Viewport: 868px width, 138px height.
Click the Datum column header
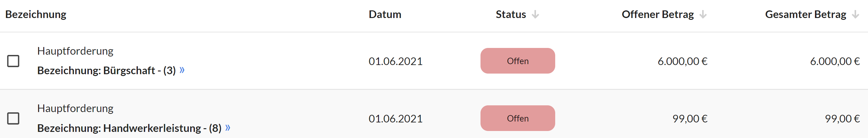tap(385, 15)
